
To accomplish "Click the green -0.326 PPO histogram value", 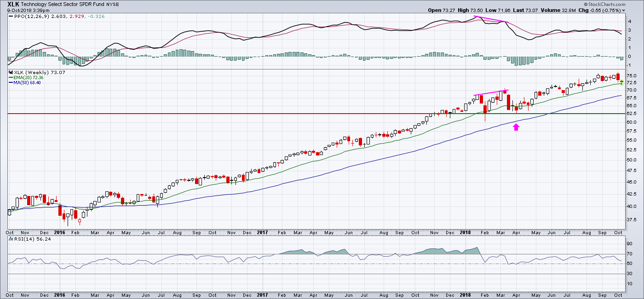I will coord(96,17).
